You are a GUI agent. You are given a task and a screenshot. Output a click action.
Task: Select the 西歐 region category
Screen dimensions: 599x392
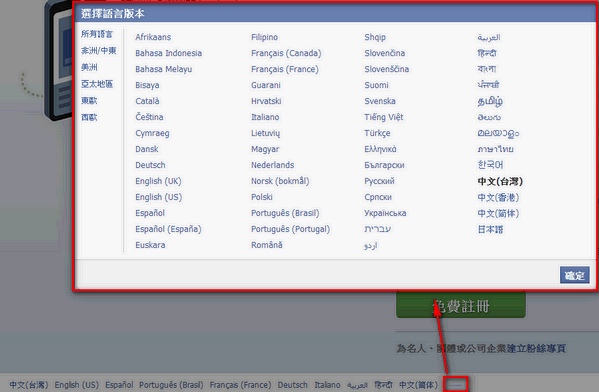pos(89,117)
